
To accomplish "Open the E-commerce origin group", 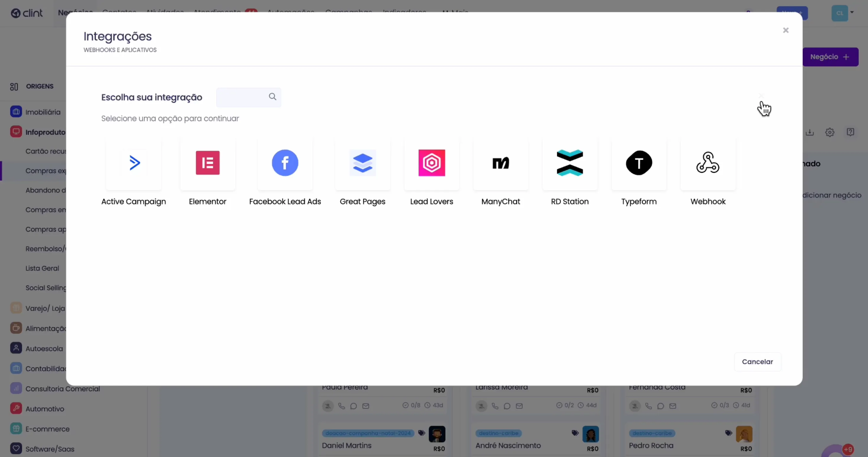I will tap(40, 429).
